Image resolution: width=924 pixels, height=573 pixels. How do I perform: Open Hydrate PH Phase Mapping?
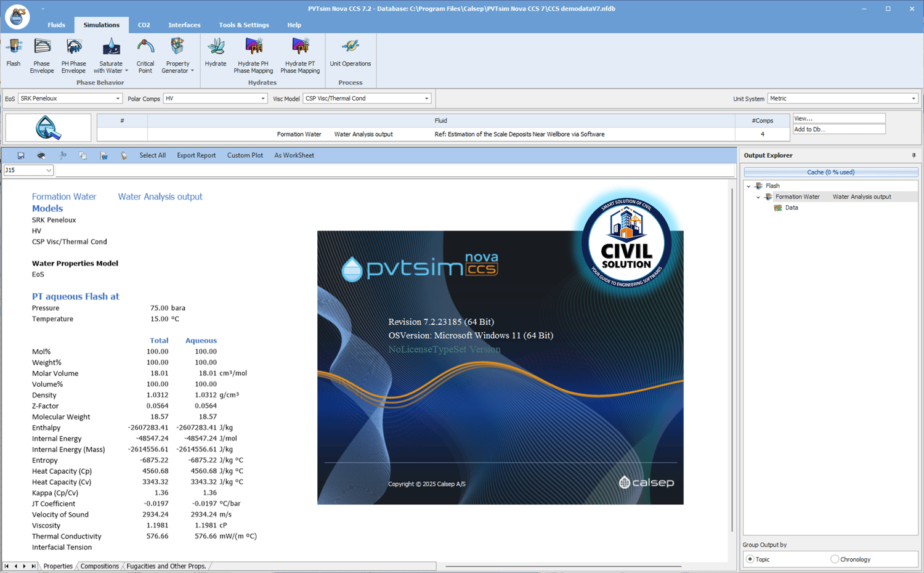[253, 55]
